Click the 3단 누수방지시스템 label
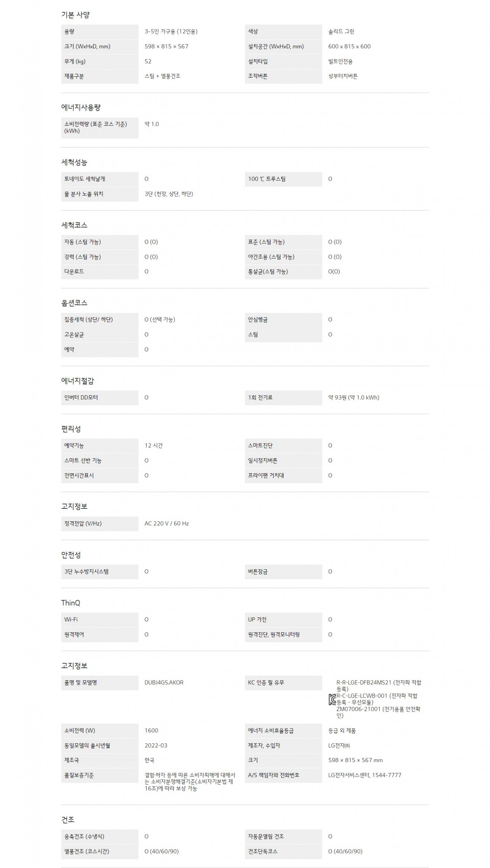The height and width of the screenshot is (868, 490). pyautogui.click(x=86, y=571)
